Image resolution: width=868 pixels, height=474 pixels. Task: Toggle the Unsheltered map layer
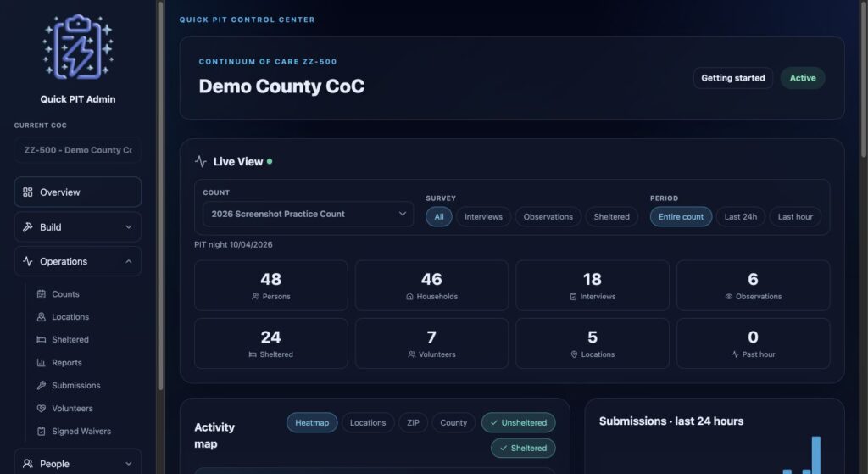point(518,422)
